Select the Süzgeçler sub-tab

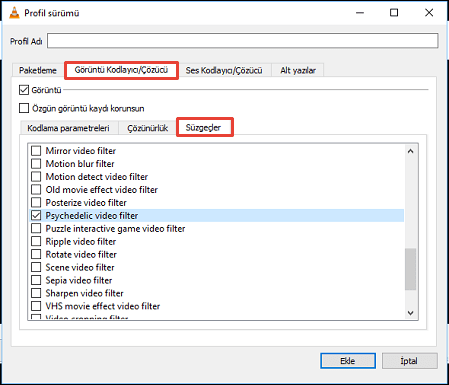204,127
